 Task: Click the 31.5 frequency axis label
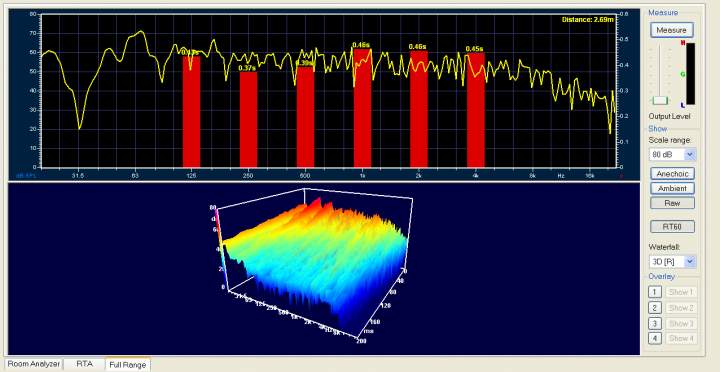click(79, 175)
